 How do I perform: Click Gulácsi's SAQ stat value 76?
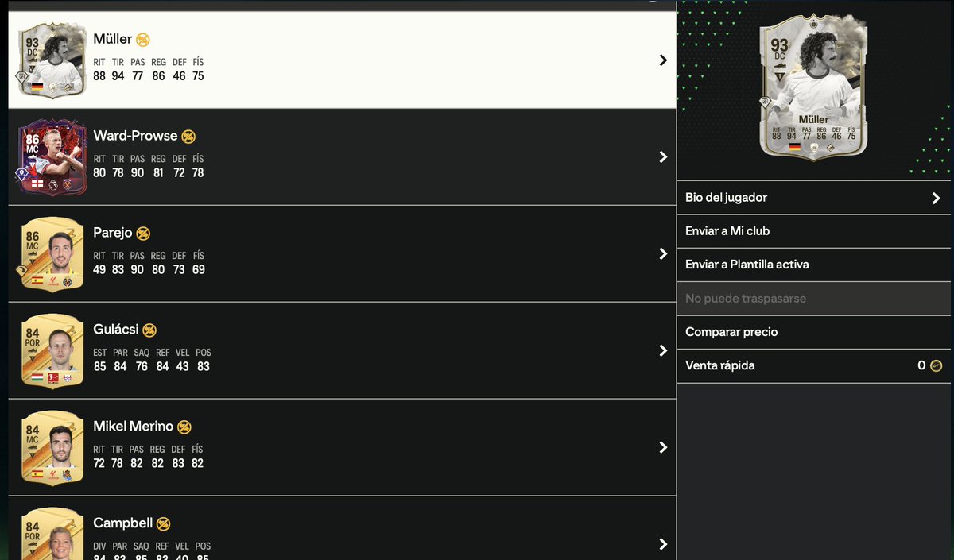(142, 367)
